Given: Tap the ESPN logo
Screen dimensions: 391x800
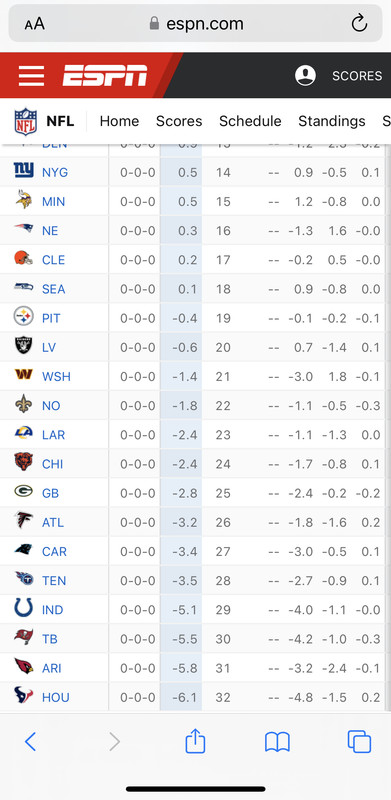Looking at the screenshot, I should [105, 76].
